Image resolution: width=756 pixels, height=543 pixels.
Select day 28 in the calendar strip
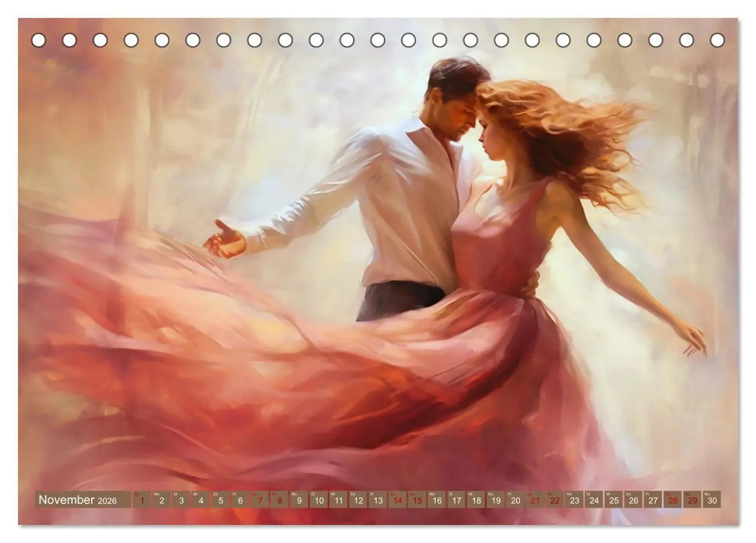tap(673, 499)
